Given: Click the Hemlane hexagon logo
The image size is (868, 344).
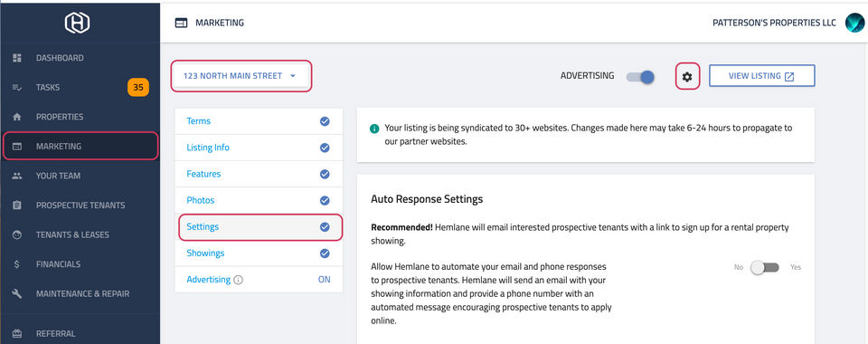Looking at the screenshot, I should [77, 23].
